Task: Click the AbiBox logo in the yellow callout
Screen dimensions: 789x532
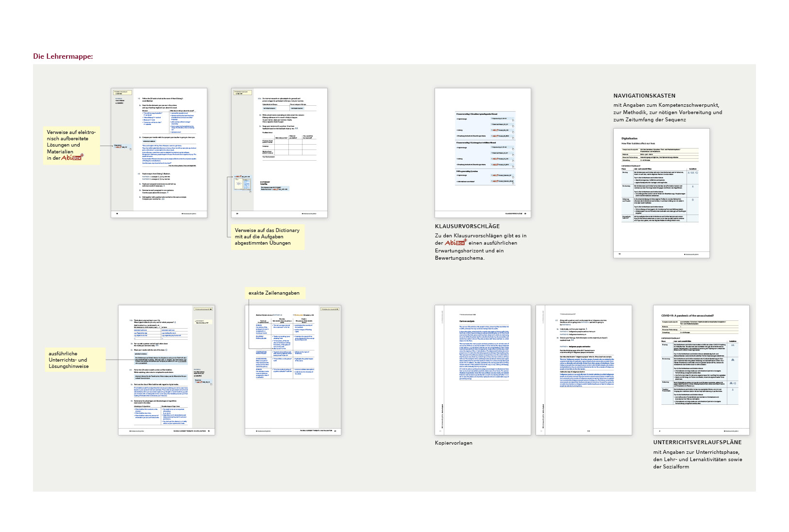Action: (x=72, y=157)
